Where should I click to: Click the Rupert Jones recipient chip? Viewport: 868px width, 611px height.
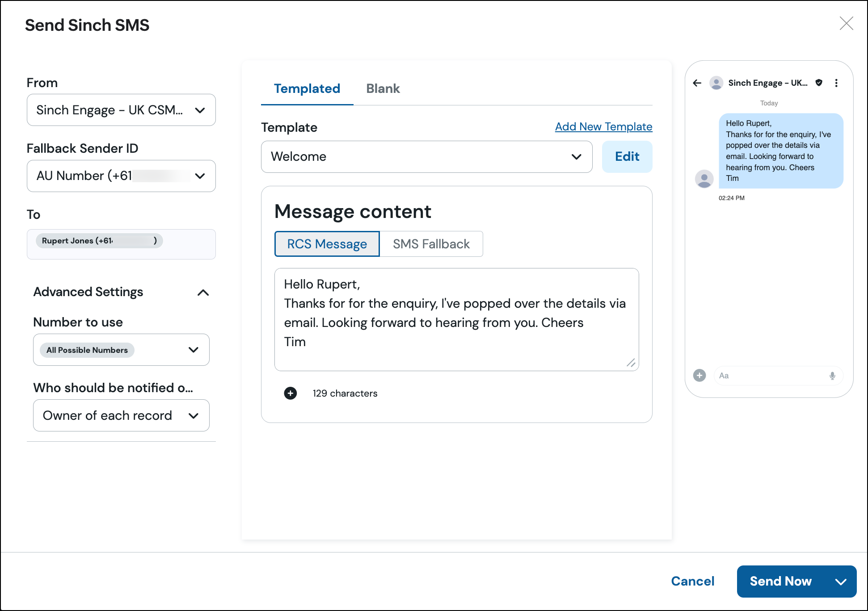[x=99, y=241]
